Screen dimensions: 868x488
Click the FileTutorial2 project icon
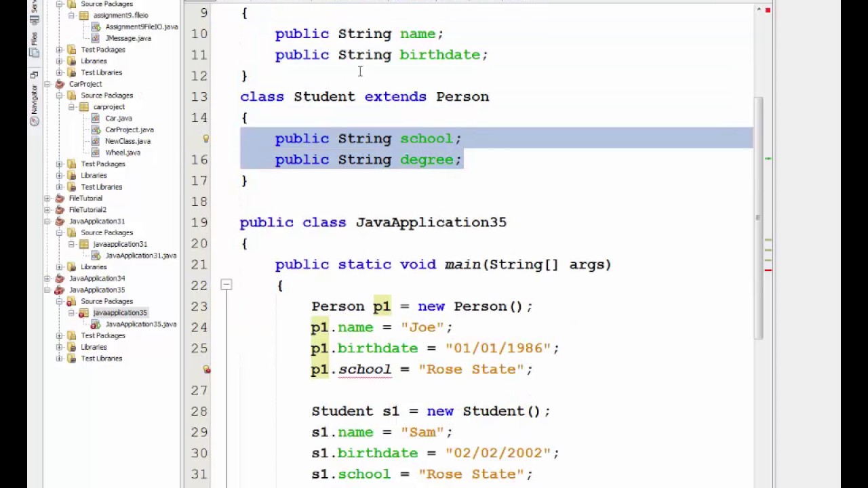point(60,209)
